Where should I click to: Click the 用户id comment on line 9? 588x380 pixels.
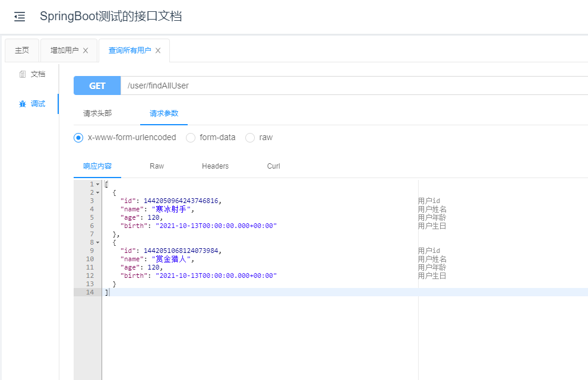(x=429, y=251)
